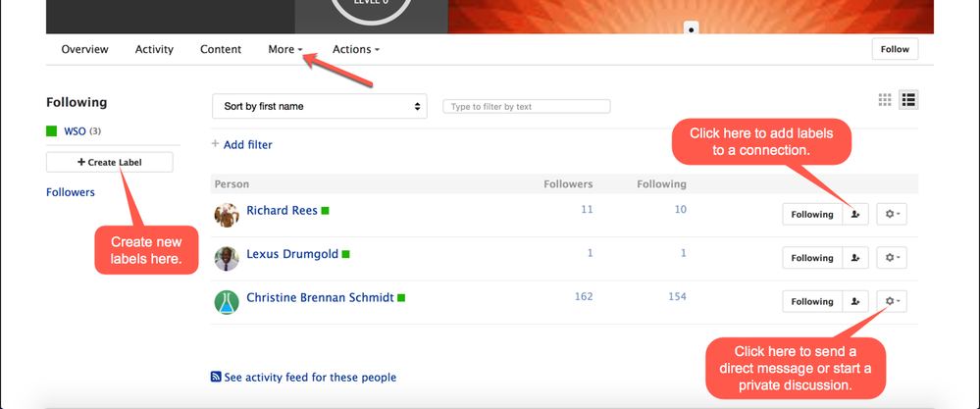Go to the Content tab
This screenshot has width=980, height=409.
pos(221,49)
